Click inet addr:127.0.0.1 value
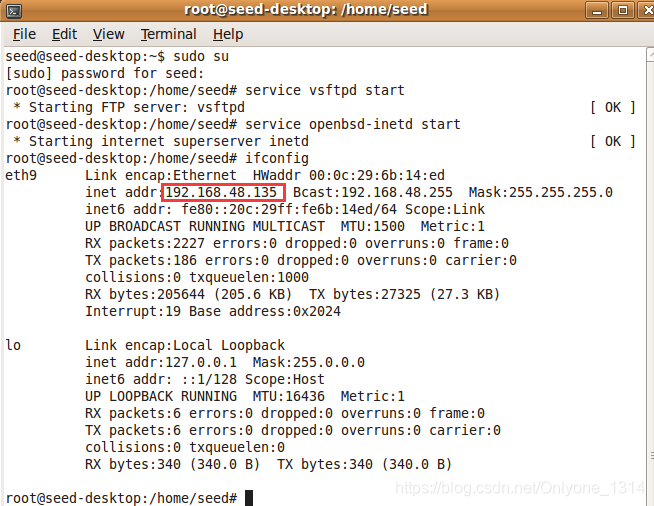The width and height of the screenshot is (654, 506). [x=161, y=363]
